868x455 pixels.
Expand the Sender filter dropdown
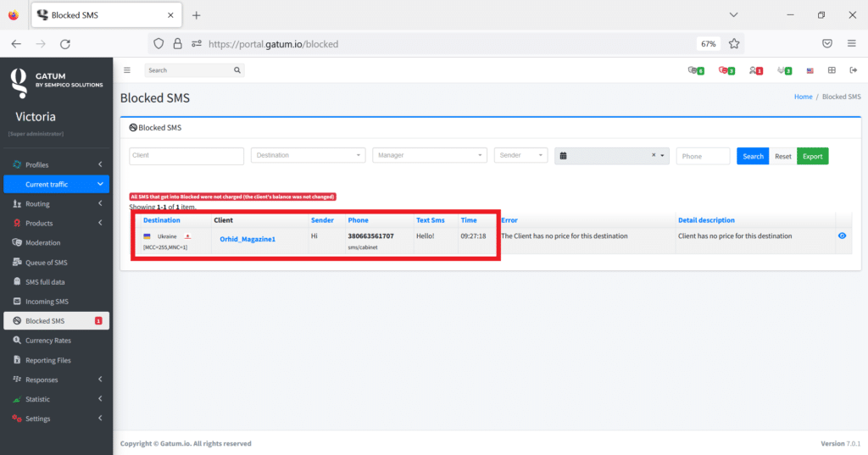tap(520, 156)
